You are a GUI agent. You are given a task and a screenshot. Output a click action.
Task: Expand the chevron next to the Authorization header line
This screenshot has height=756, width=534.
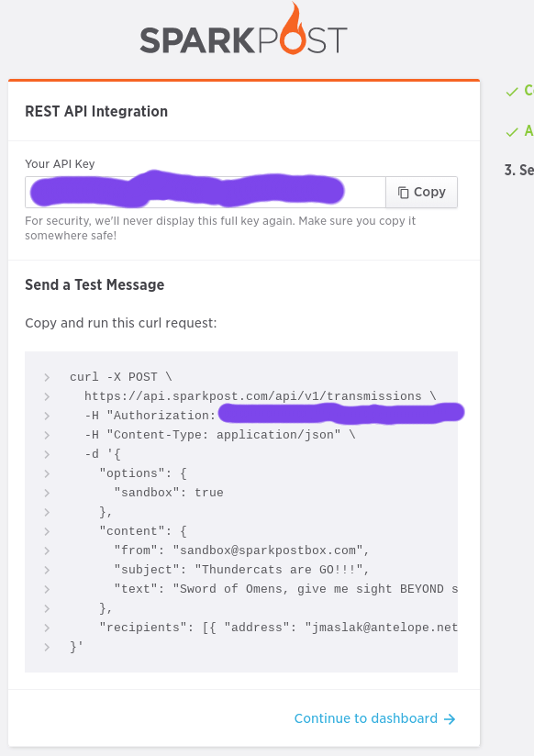pyautogui.click(x=47, y=416)
